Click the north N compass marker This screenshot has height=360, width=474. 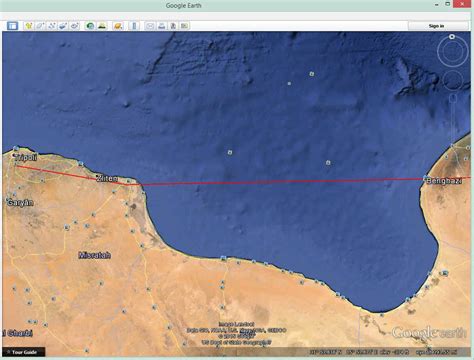pyautogui.click(x=452, y=37)
